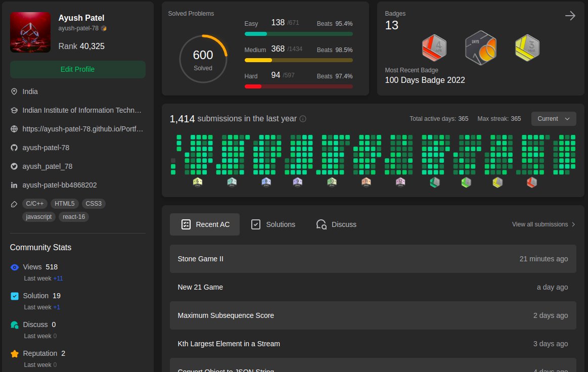Select the month 9 badge under calendar
Image resolution: width=588 pixels, height=372 pixels.
pyautogui.click(x=297, y=182)
